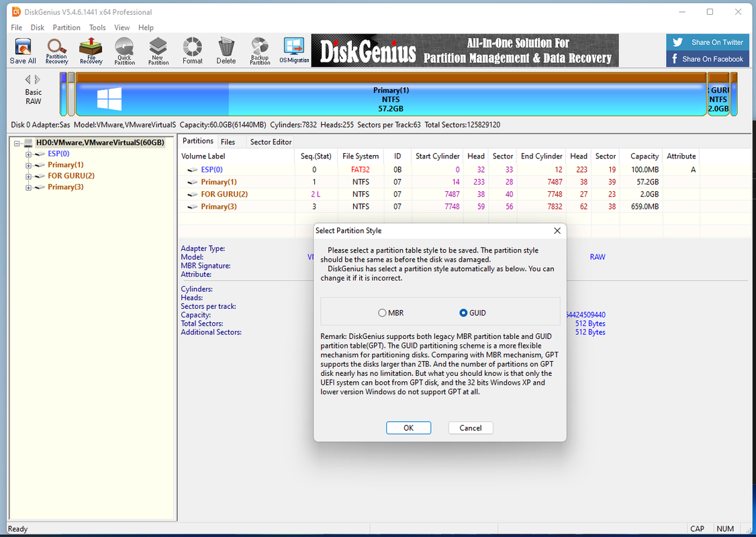This screenshot has height=537, width=756.
Task: Select the ESP(0) row in the partition table
Action: click(x=438, y=170)
